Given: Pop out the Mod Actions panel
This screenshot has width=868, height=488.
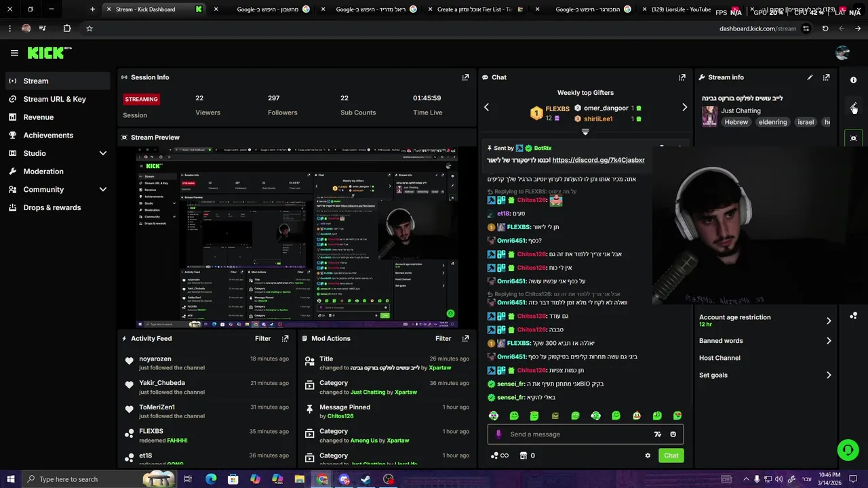Looking at the screenshot, I should [465, 338].
